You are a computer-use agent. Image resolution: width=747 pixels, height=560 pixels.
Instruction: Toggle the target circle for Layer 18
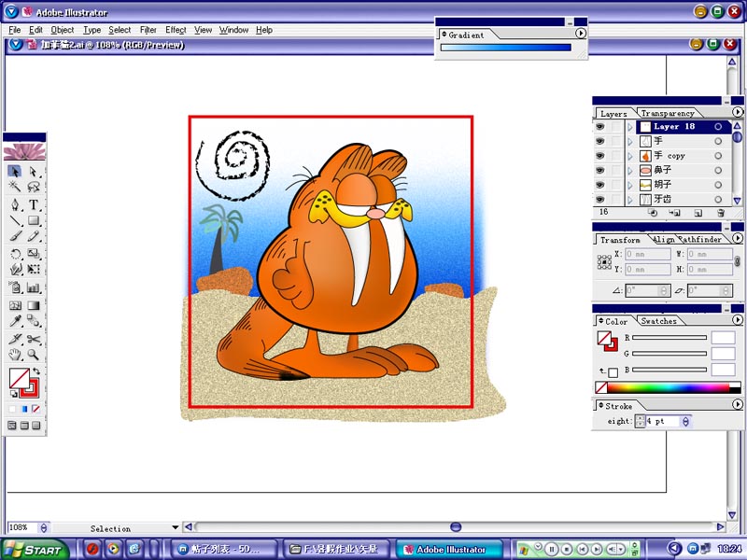[718, 127]
